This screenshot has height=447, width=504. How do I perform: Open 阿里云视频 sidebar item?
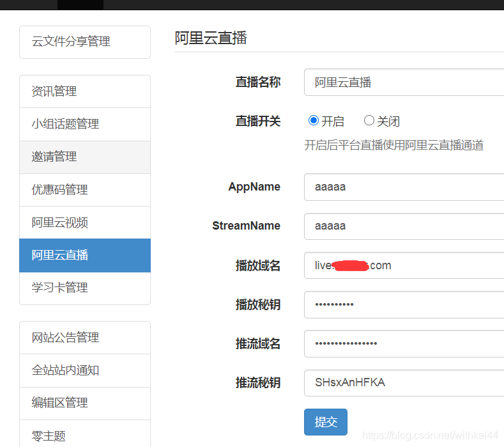85,223
